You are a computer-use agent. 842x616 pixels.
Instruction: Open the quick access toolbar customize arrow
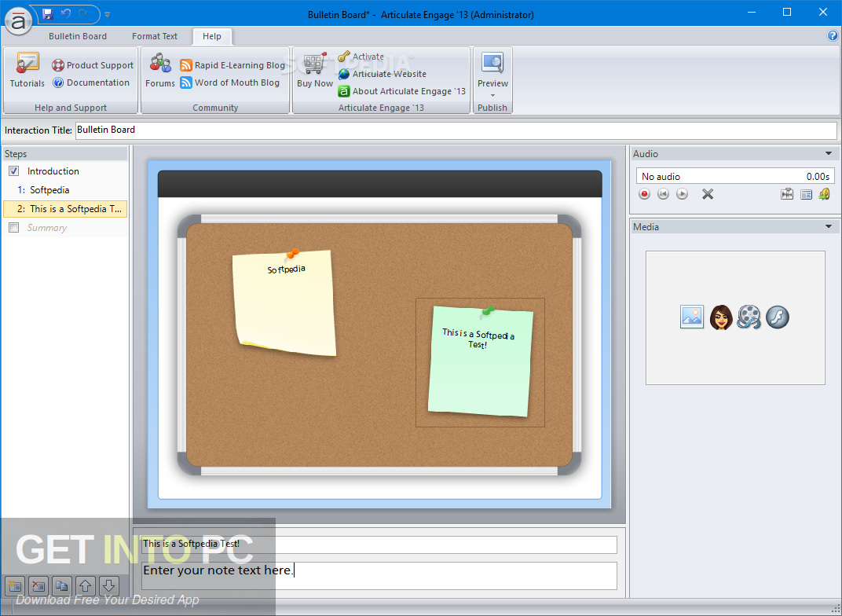pyautogui.click(x=107, y=14)
